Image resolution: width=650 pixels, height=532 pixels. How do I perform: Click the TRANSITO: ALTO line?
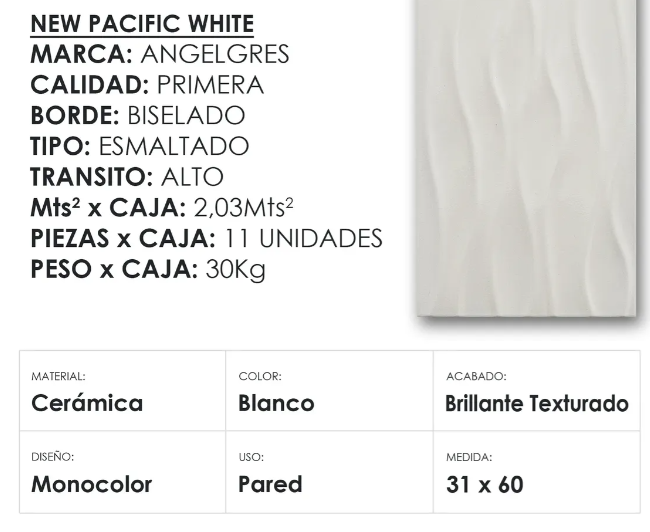pyautogui.click(x=127, y=177)
